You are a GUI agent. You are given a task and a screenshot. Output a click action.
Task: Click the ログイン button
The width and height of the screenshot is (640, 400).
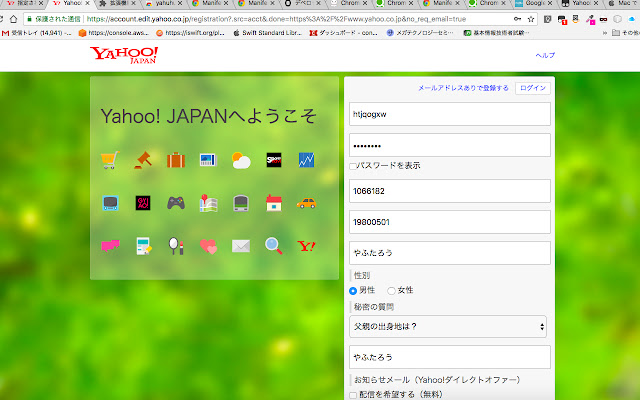533,88
